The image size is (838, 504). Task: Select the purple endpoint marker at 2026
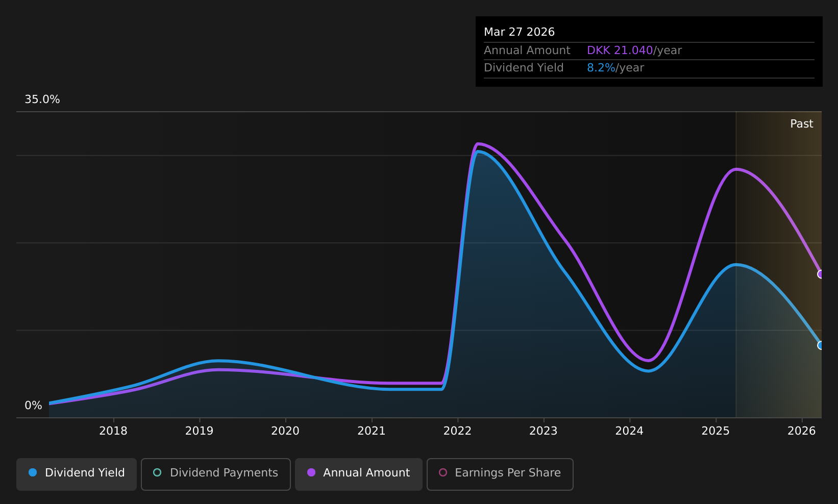point(821,274)
